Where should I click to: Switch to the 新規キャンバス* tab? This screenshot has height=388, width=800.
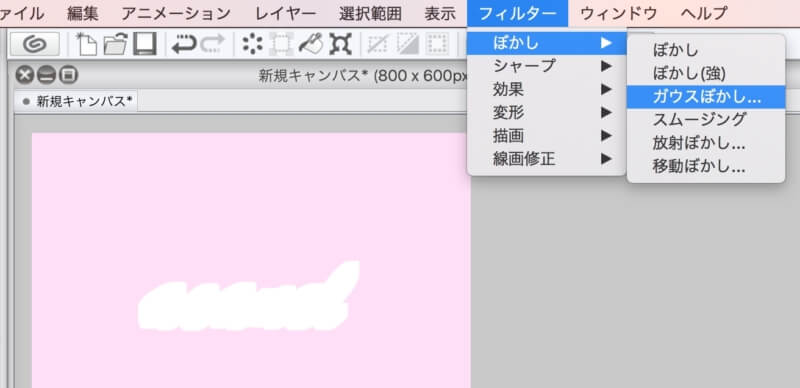pos(78,102)
